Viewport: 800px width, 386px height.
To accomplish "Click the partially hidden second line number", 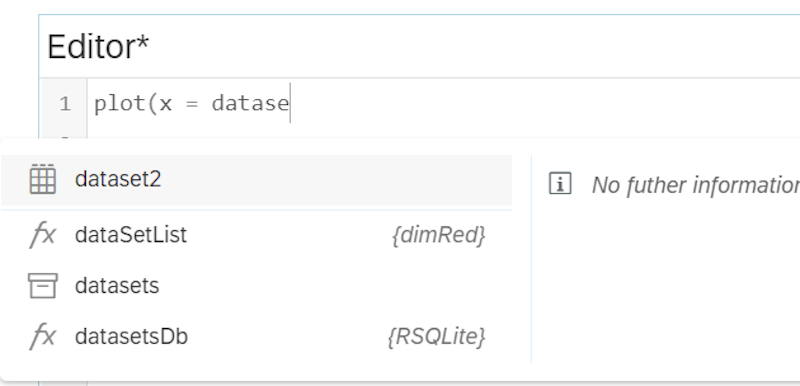I will [65, 137].
